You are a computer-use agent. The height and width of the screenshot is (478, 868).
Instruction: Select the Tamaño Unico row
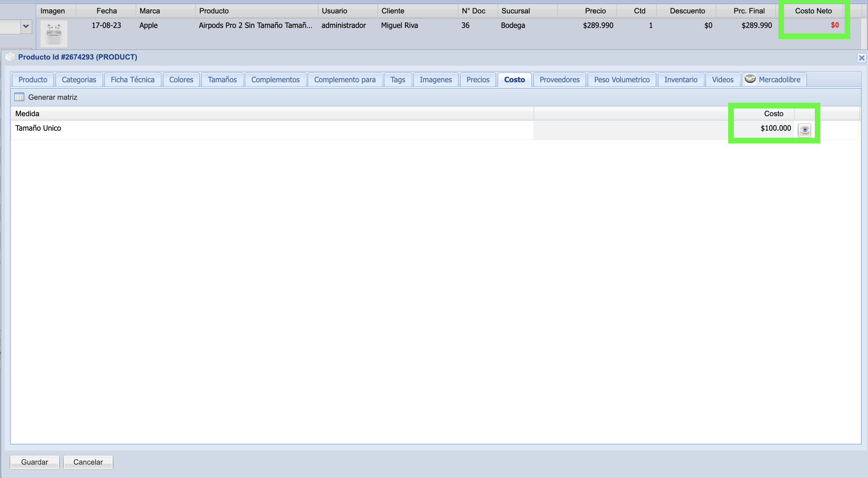38,128
